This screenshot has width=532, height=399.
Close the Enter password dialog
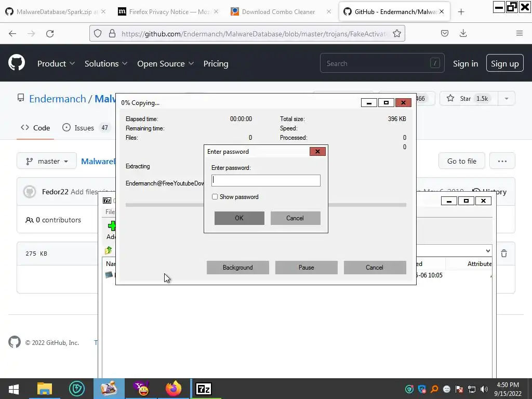click(x=317, y=151)
